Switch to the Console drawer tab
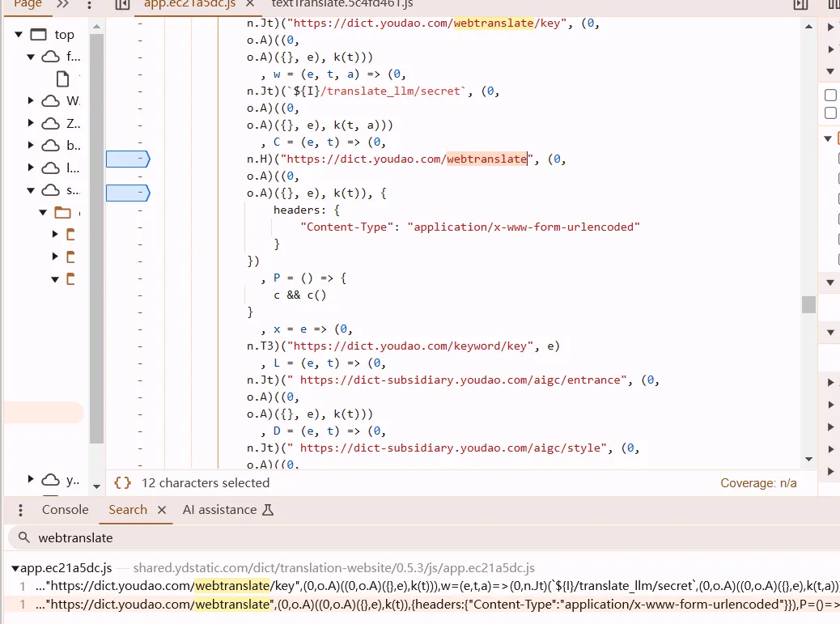The width and height of the screenshot is (840, 624). click(66, 509)
